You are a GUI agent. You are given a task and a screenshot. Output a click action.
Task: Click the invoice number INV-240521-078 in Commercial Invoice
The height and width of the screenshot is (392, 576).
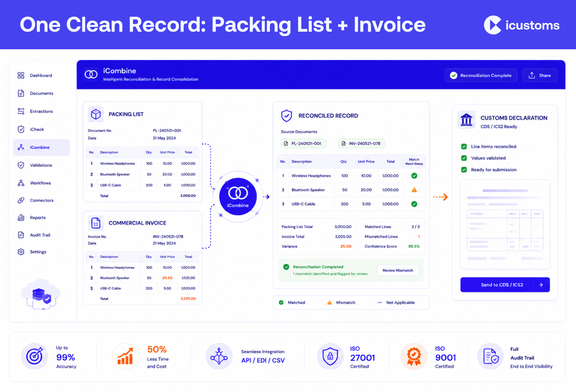click(x=168, y=237)
